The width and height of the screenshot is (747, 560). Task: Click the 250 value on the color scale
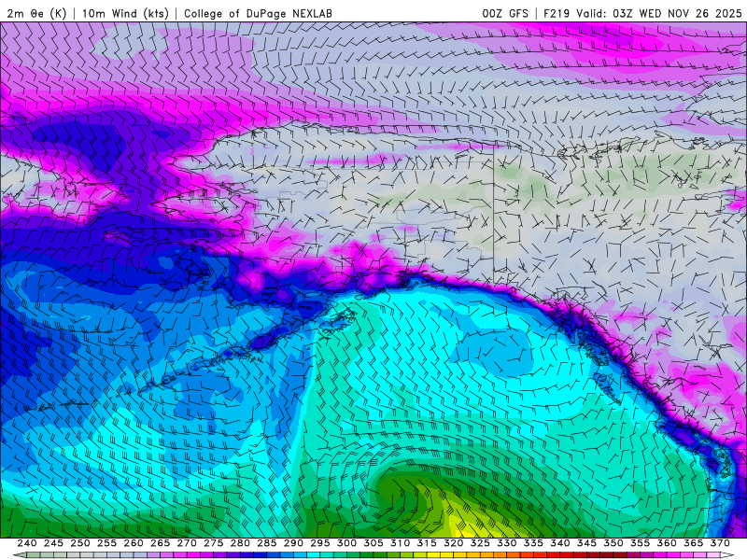[80, 543]
